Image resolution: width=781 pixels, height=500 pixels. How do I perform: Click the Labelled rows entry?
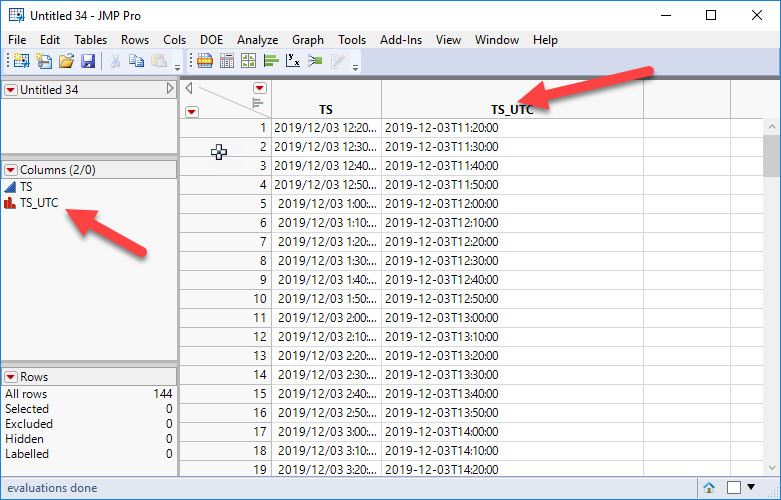coord(89,454)
